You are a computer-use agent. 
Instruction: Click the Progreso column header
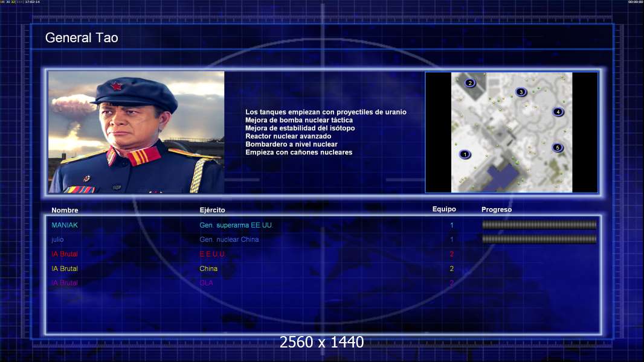coord(497,209)
